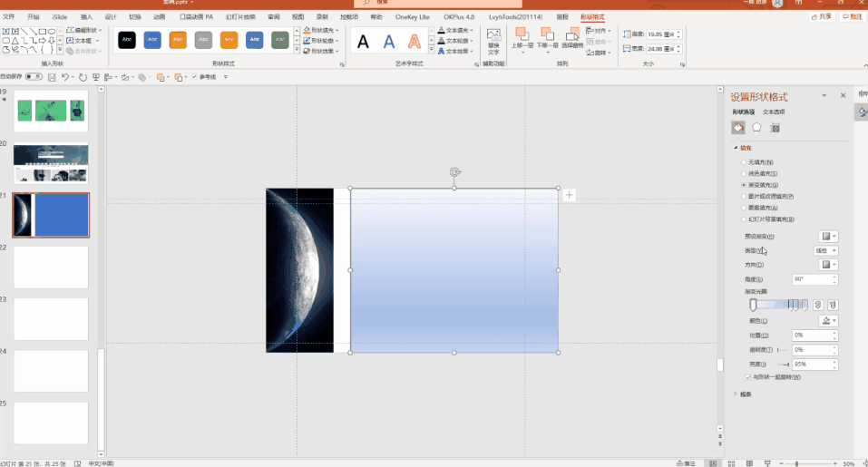Click the 下移一层 send backward icon
Viewport: 868px width, 467px height.
pos(547,39)
